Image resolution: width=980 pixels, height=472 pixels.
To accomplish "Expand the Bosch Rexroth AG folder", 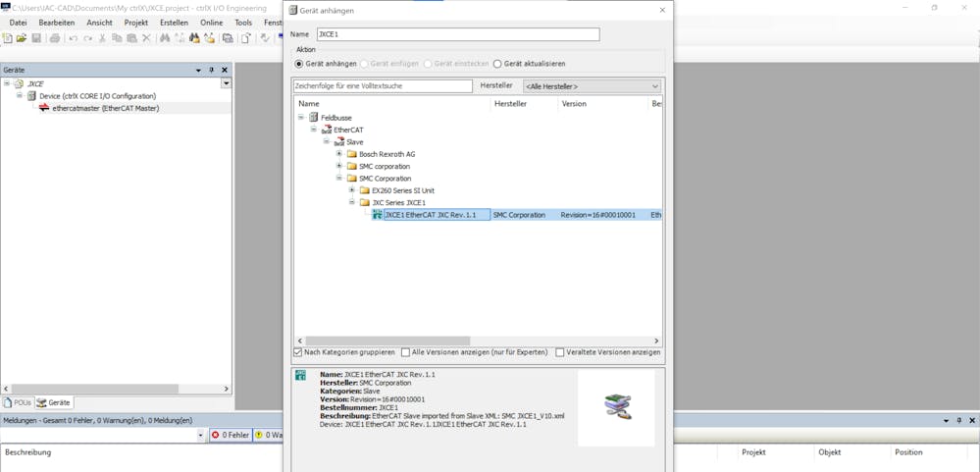I will click(339, 154).
